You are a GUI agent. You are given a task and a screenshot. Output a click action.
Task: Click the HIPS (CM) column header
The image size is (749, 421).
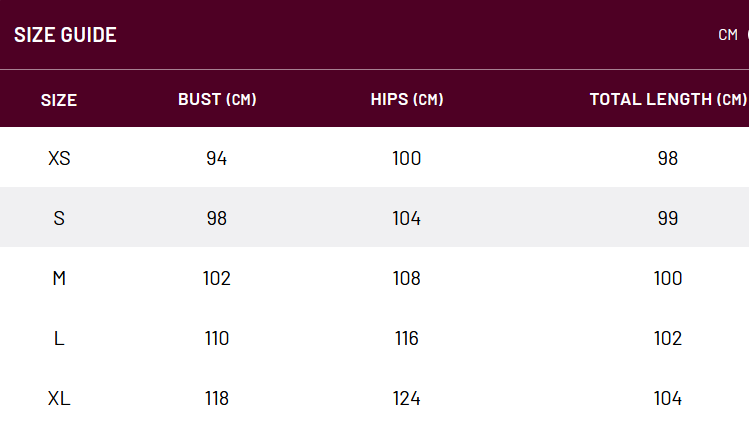[x=407, y=100]
